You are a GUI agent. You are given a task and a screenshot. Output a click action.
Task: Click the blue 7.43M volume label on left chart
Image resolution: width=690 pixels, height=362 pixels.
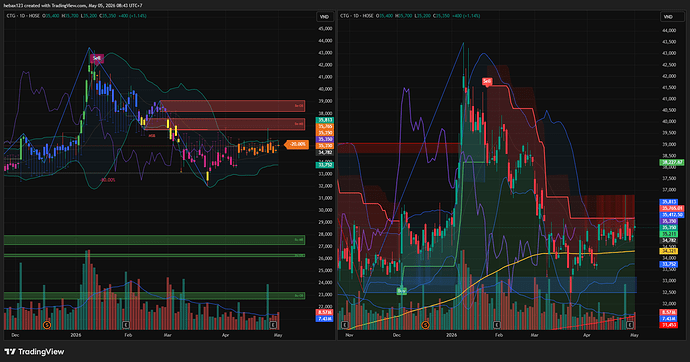tap(324, 318)
